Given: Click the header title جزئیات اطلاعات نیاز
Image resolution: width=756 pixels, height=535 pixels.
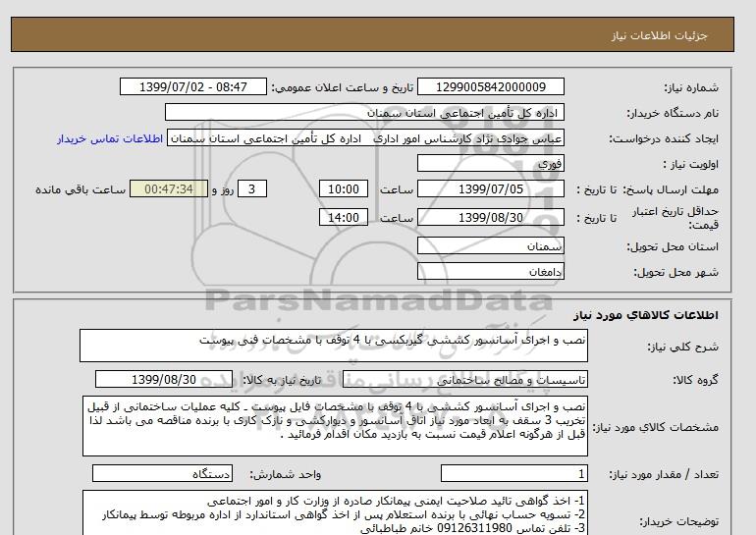Looking at the screenshot, I should [x=659, y=35].
